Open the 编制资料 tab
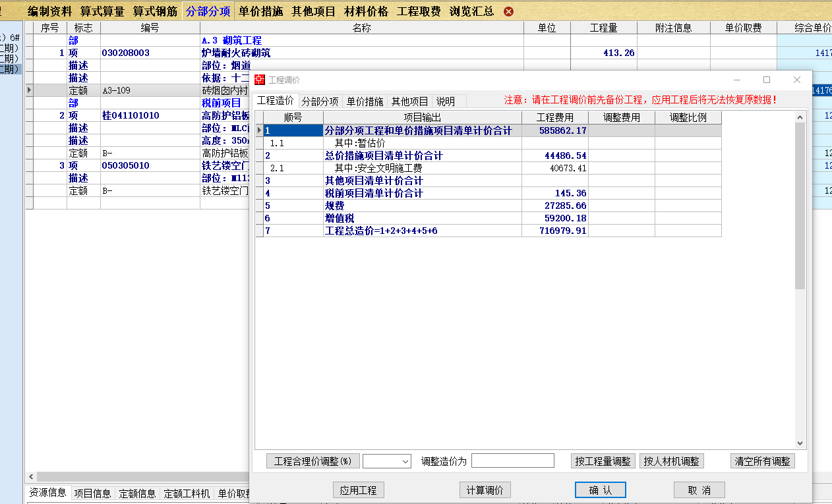832x504 pixels. click(49, 11)
